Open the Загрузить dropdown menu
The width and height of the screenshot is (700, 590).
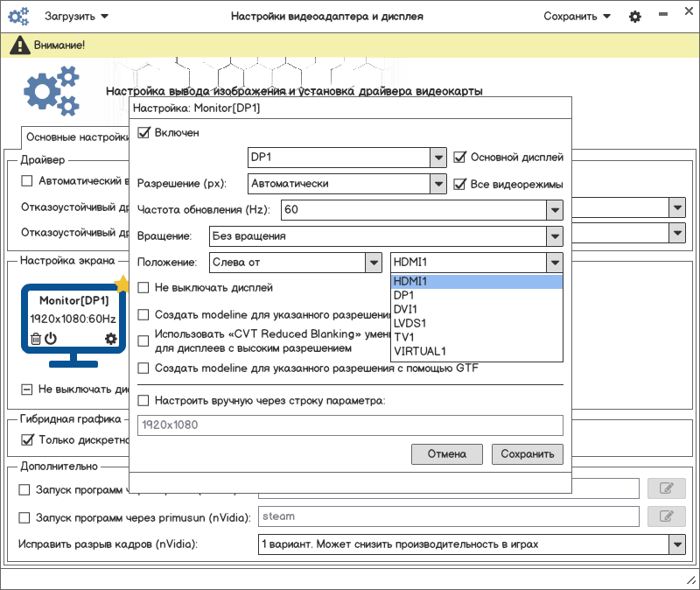76,17
